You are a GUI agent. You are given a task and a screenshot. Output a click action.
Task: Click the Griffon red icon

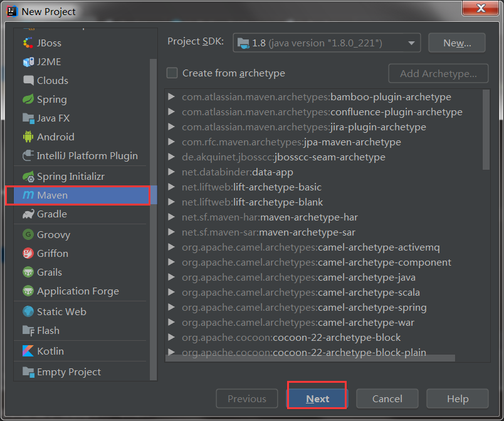click(x=28, y=253)
